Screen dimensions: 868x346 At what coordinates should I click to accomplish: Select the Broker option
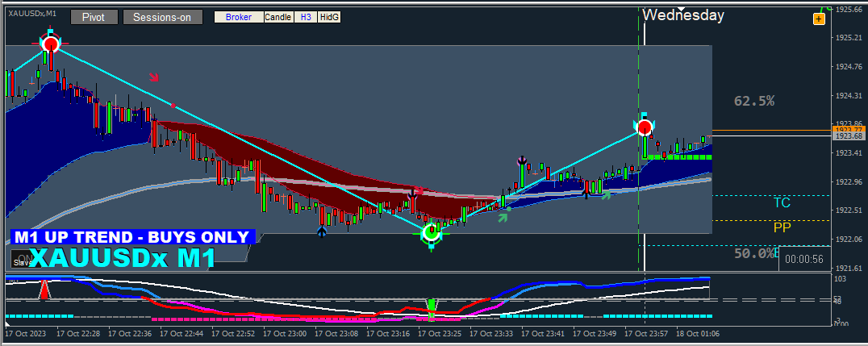[x=239, y=17]
